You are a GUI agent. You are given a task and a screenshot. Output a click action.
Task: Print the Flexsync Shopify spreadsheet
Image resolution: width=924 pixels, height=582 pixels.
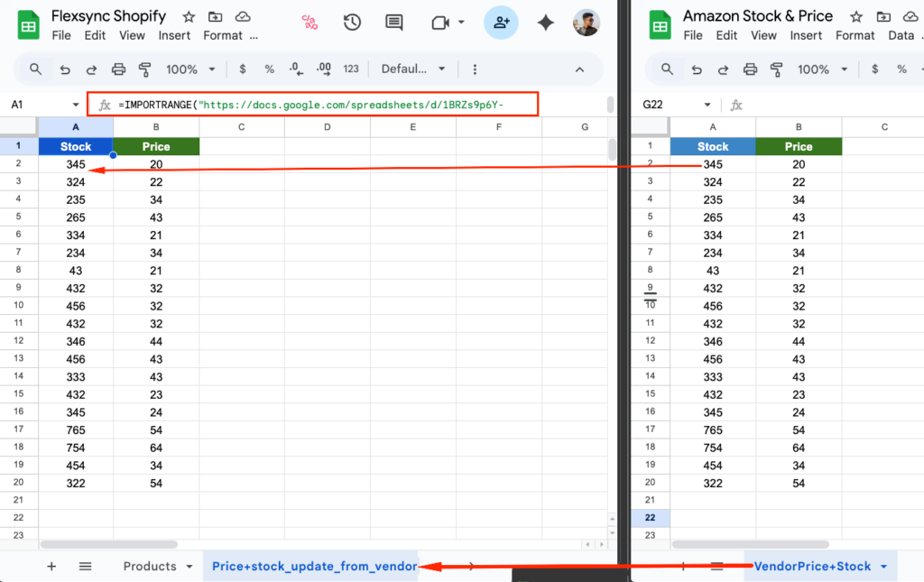118,69
